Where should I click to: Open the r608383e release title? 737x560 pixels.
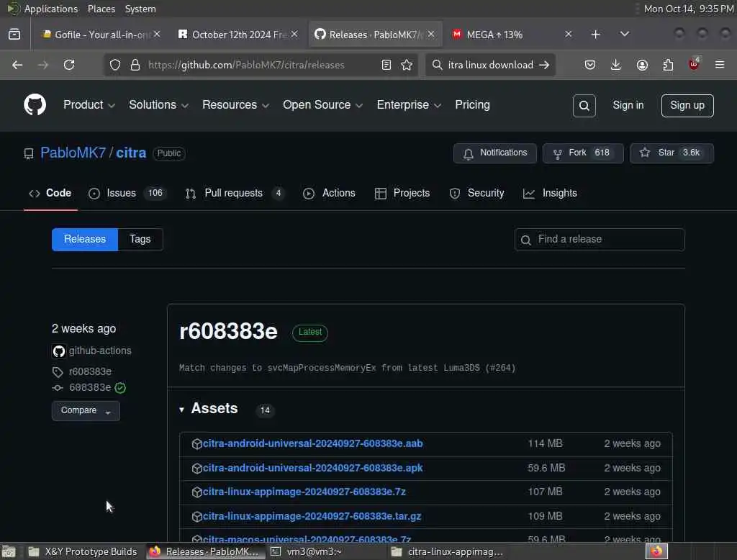pyautogui.click(x=228, y=332)
